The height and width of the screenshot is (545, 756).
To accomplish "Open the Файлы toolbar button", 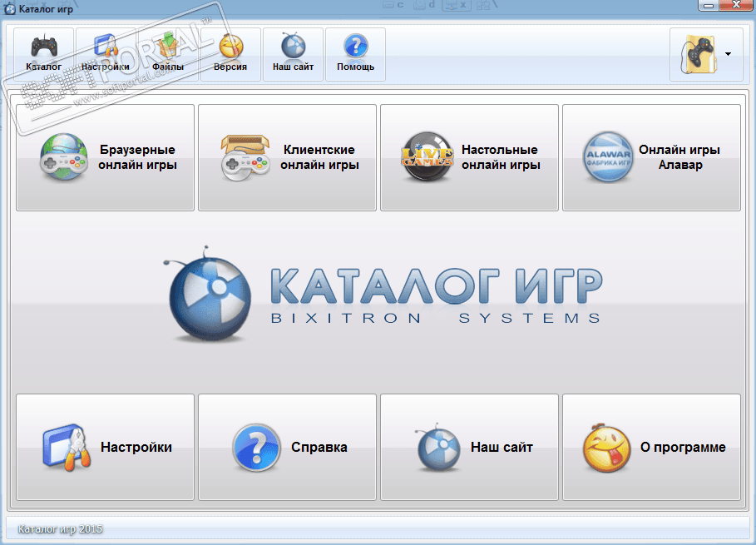I will tap(168, 54).
